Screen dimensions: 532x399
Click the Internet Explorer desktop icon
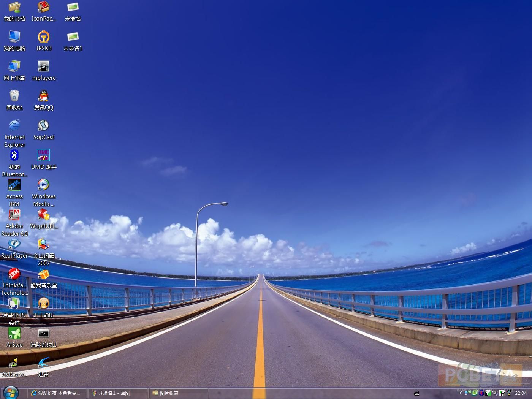pyautogui.click(x=14, y=126)
